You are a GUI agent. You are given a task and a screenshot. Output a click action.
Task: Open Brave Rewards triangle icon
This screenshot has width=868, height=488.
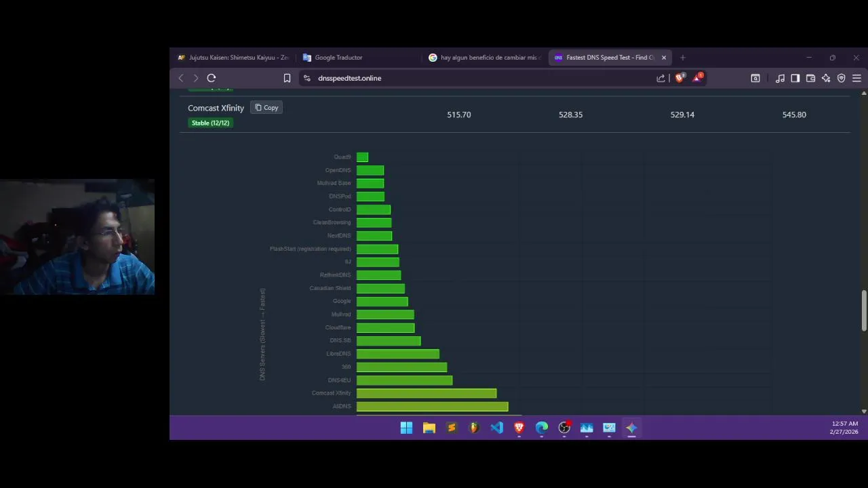[697, 77]
